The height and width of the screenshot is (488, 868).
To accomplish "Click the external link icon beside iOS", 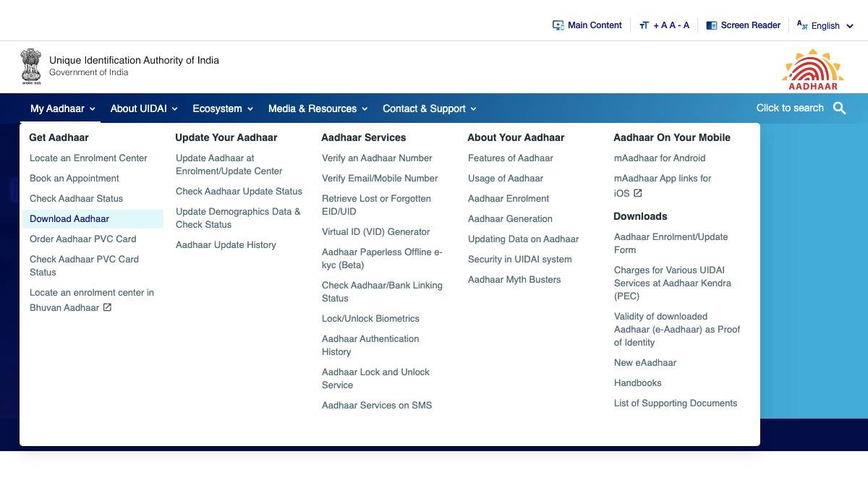I will click(637, 193).
